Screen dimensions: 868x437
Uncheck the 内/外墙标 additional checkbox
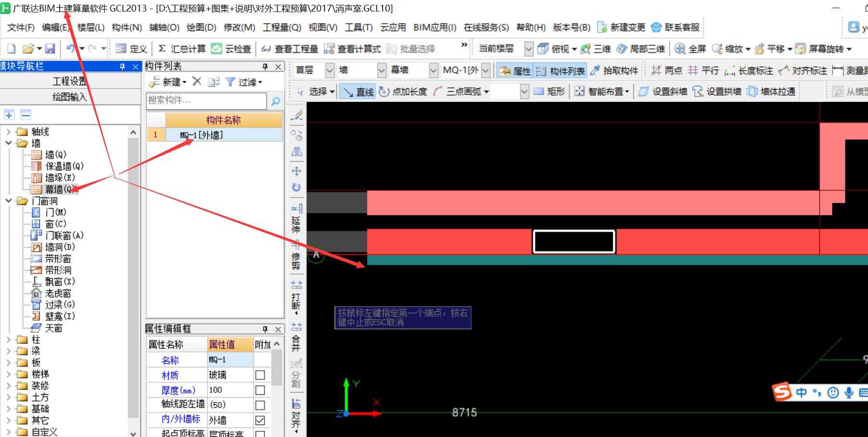tap(260, 420)
